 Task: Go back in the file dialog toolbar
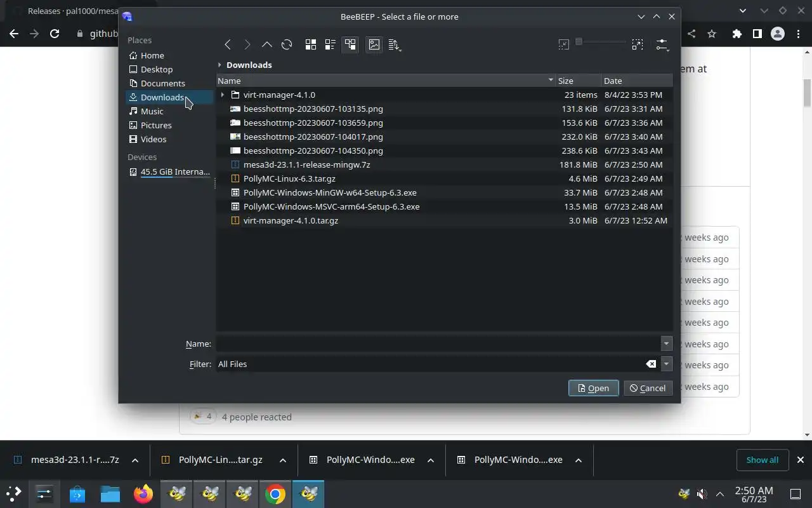(x=228, y=44)
